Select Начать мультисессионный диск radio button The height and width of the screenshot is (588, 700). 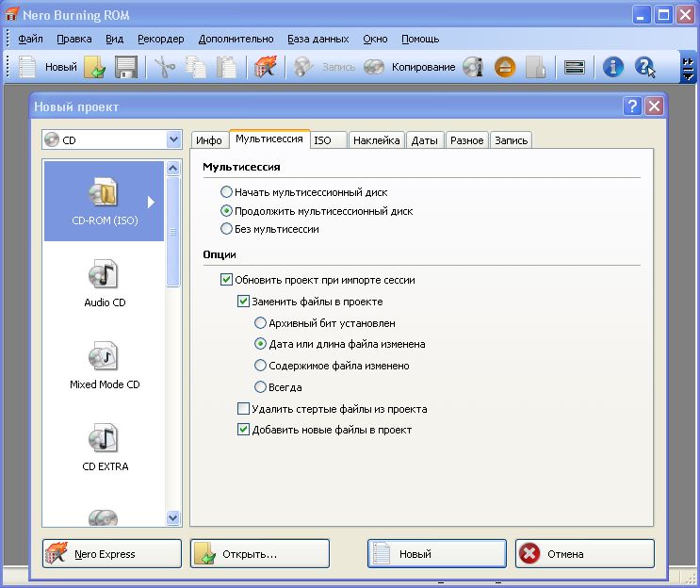226,192
